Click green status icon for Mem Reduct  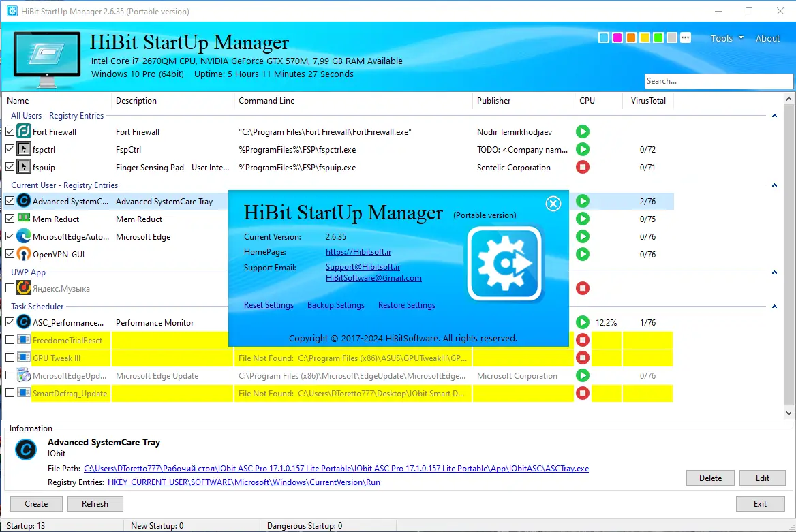[x=583, y=219]
